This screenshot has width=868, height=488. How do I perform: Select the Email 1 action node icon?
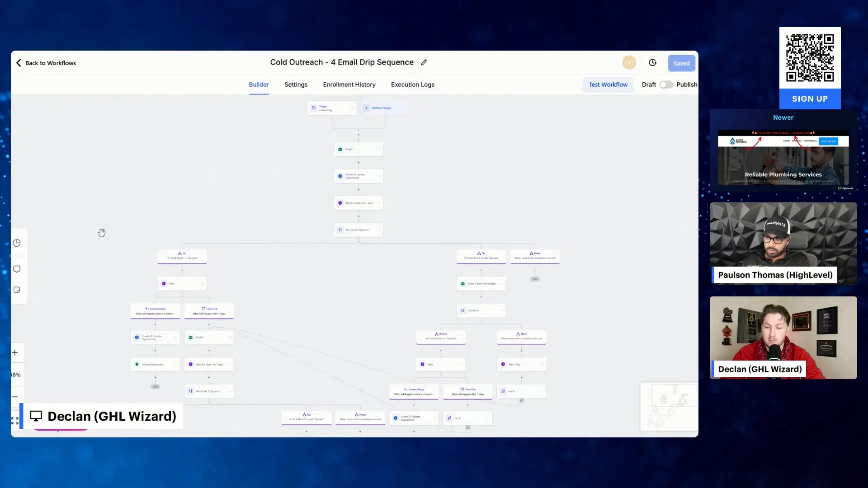340,149
